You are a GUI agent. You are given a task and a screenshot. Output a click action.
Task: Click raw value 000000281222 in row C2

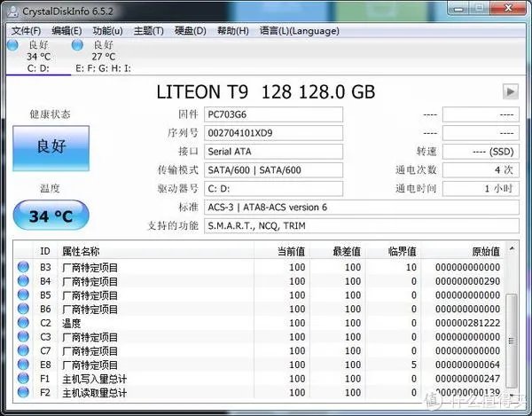(x=468, y=323)
